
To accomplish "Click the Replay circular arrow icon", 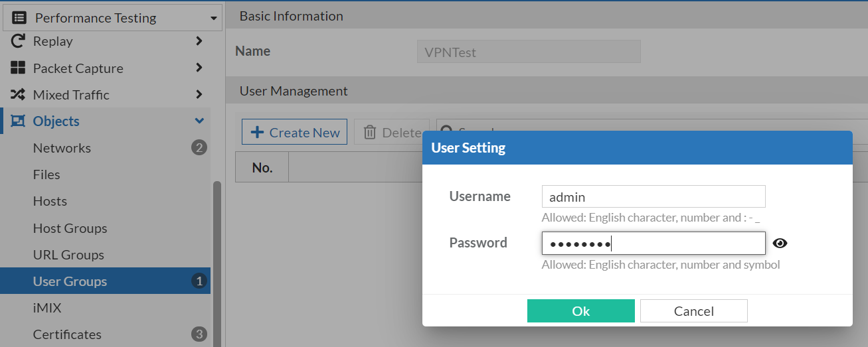I will [18, 41].
